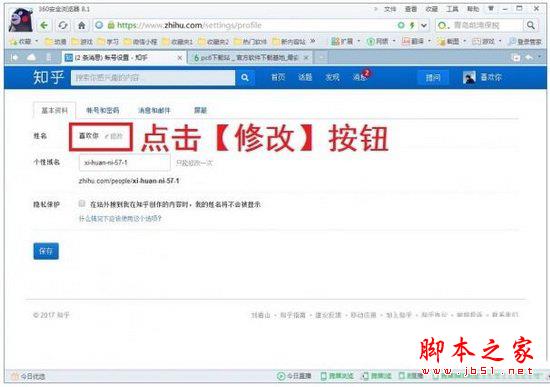Go to 话题 in Zhihu nav
This screenshot has width=550, height=387.
[x=305, y=78]
